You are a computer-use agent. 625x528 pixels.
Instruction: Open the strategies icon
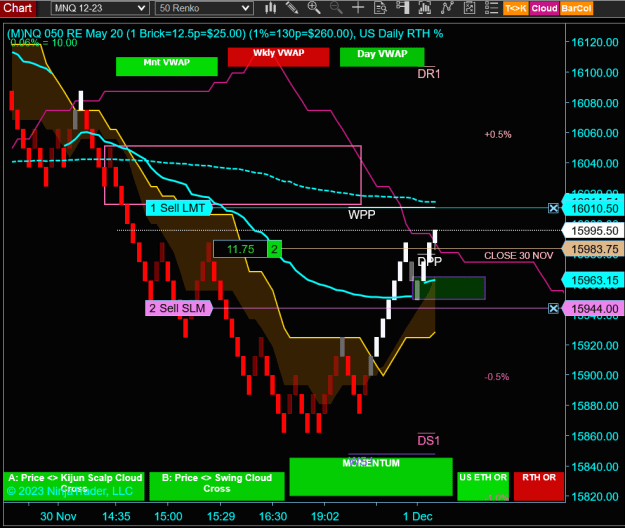[470, 8]
